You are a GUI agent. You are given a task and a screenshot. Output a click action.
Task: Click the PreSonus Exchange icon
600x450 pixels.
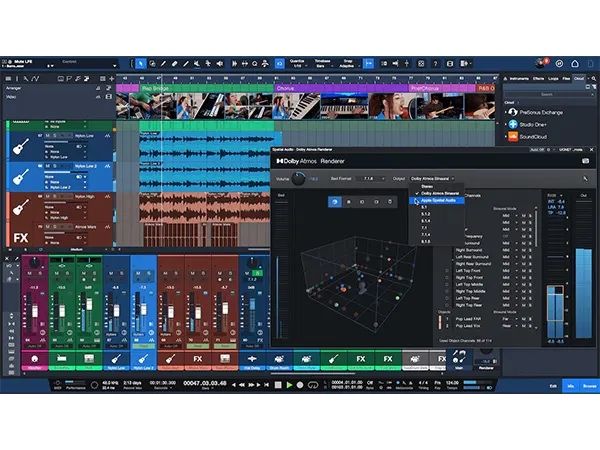(x=513, y=112)
